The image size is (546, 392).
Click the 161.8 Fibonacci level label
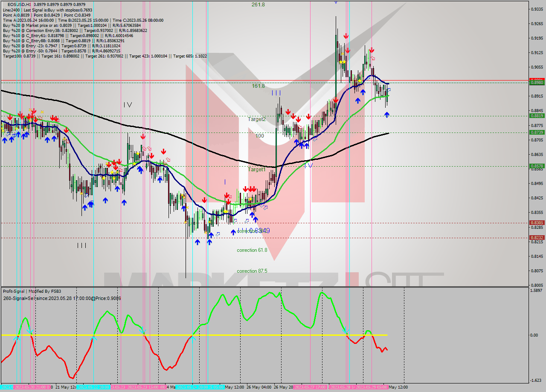(258, 86)
